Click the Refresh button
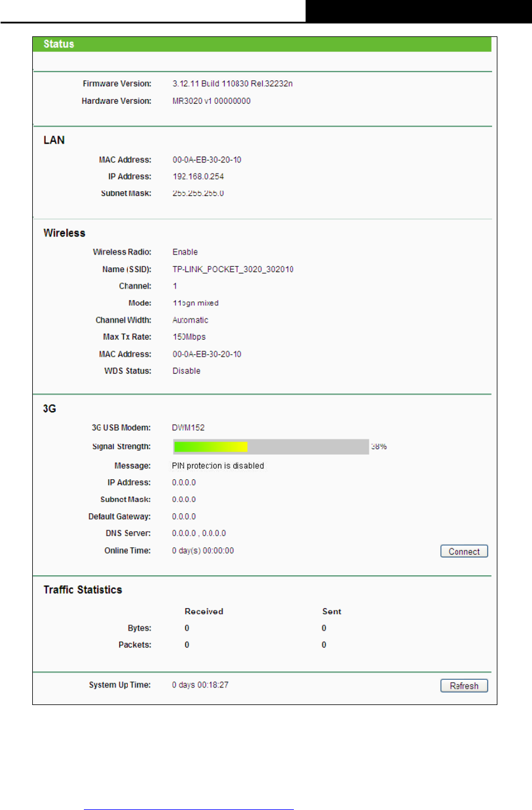The height and width of the screenshot is (810, 532). [464, 686]
